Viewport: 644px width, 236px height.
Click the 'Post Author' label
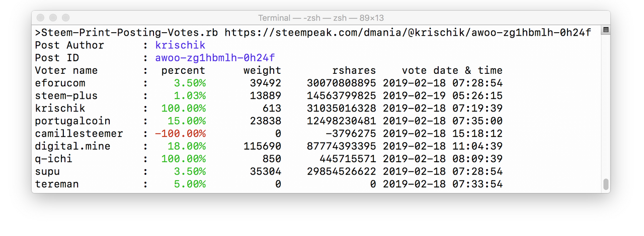tap(69, 45)
